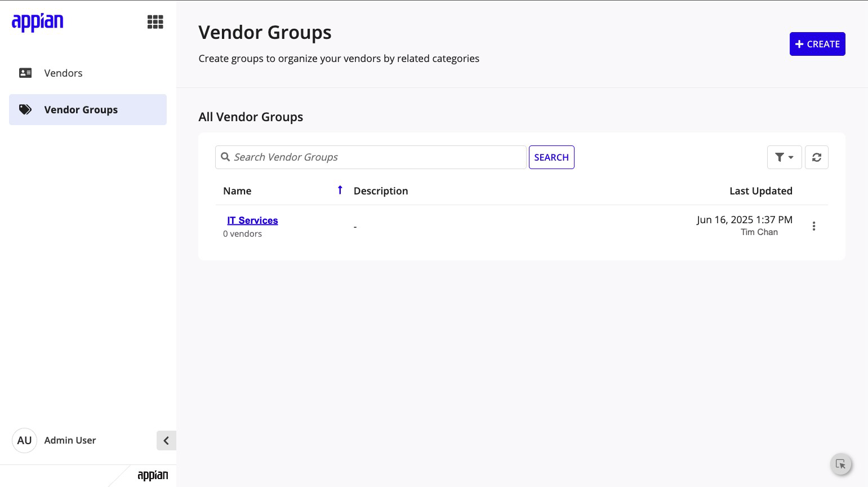Open the filter dropdown
Viewport: 868px width, 487px height.
[784, 157]
